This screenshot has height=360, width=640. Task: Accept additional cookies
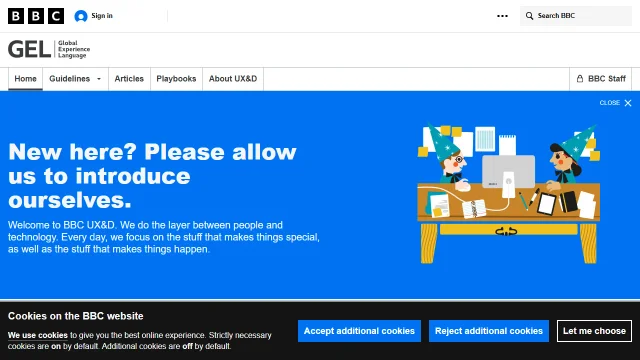359,331
